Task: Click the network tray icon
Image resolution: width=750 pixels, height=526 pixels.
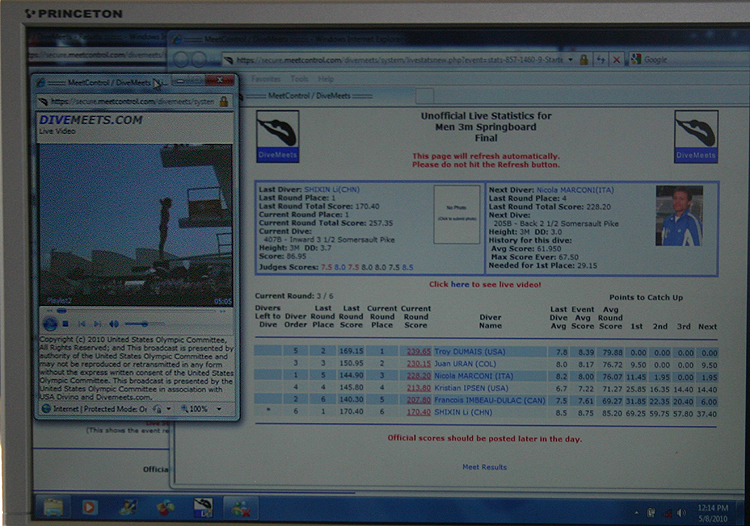Action: (x=666, y=513)
